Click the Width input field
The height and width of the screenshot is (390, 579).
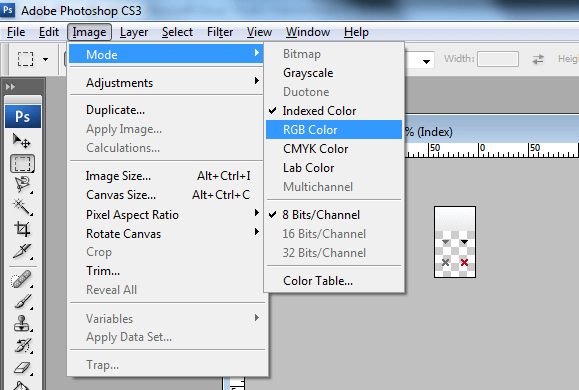point(498,59)
